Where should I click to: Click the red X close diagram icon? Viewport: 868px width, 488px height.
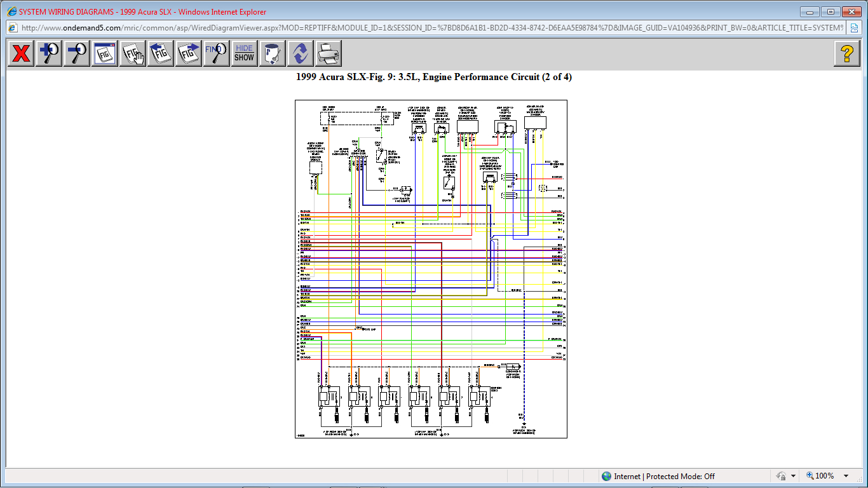pyautogui.click(x=21, y=53)
